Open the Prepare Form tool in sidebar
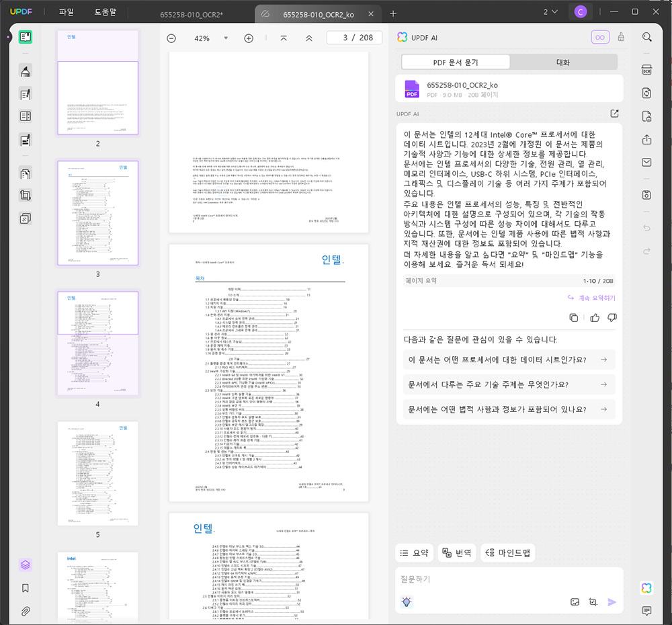Screen dimensions: 672x625 point(26,116)
